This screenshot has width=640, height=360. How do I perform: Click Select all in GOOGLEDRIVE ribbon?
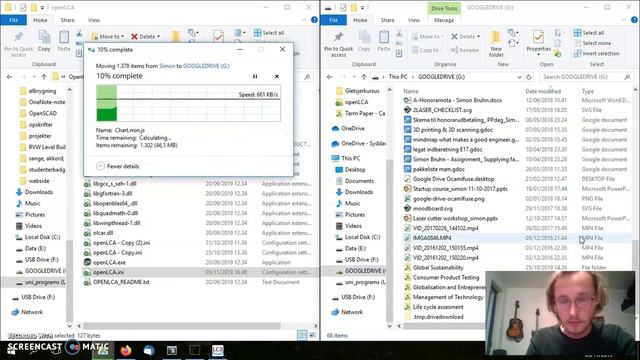(589, 33)
